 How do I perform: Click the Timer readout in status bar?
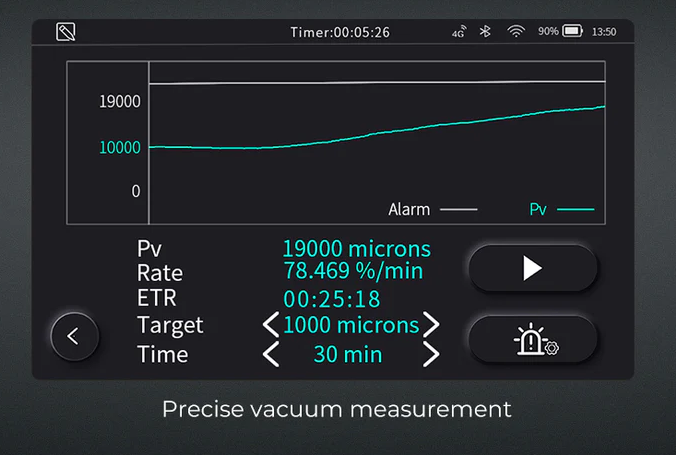tap(340, 32)
